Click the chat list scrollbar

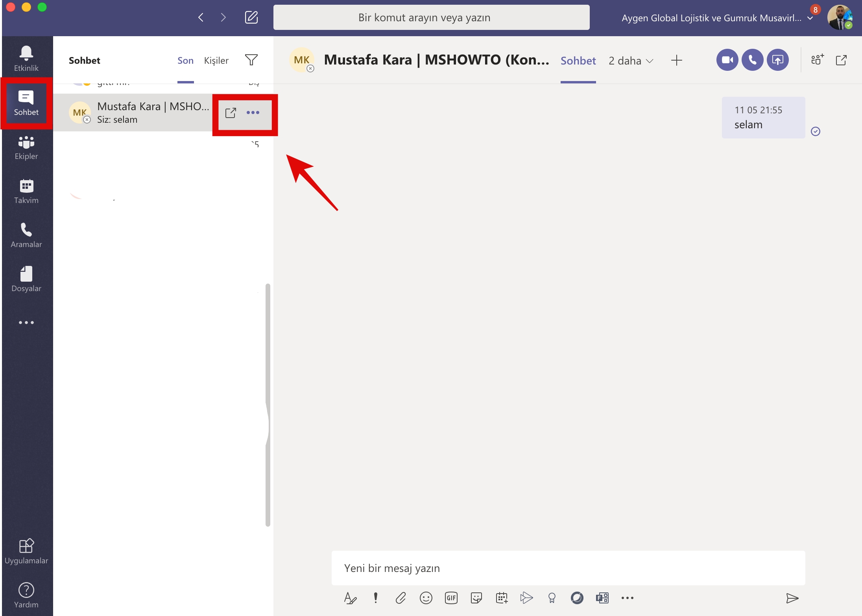click(268, 404)
